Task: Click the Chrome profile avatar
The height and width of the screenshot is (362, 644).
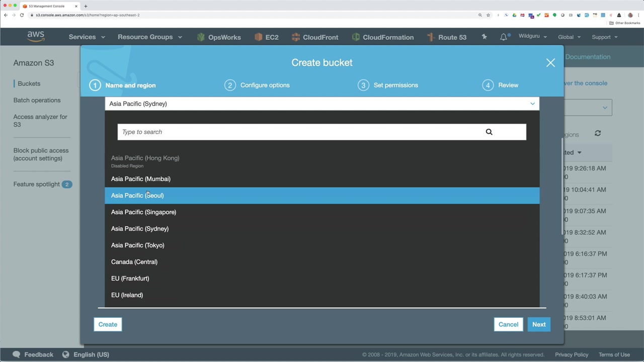Action: point(630,15)
